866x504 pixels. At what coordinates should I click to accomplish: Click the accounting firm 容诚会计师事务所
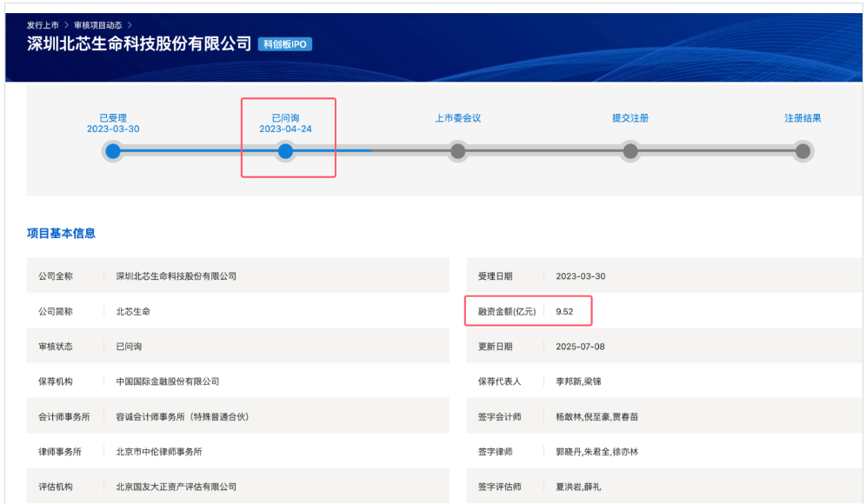coord(183,417)
